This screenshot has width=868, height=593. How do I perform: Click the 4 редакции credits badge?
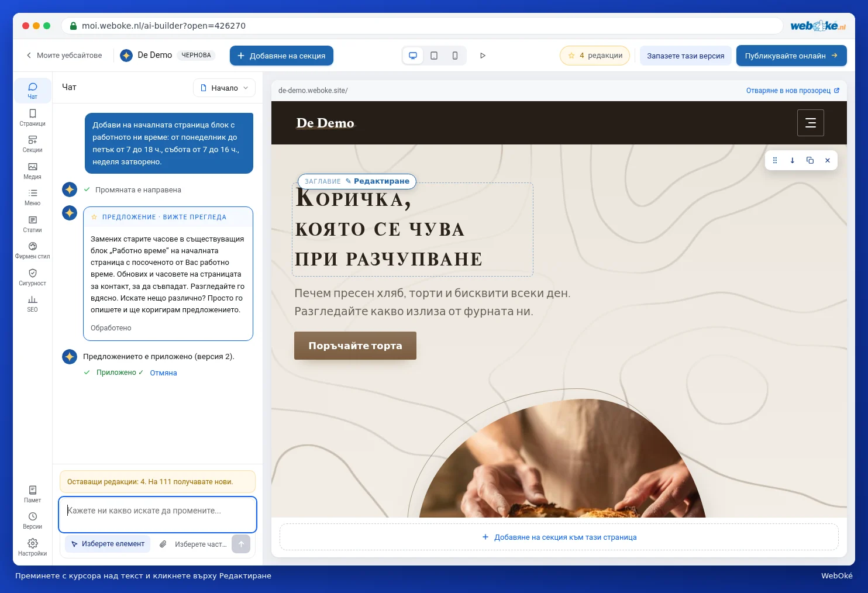coord(595,56)
